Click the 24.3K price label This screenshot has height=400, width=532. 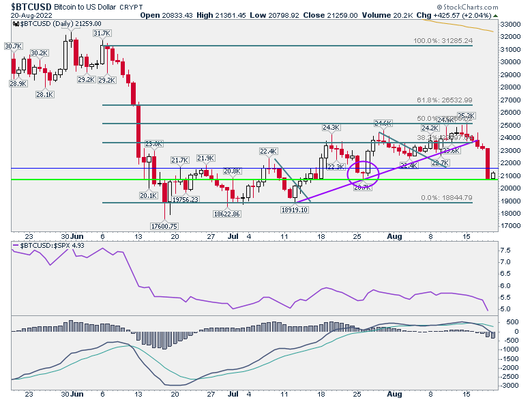331,128
